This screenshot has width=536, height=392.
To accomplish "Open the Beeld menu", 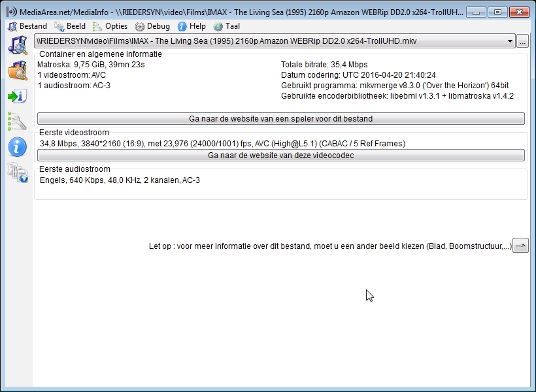I will point(70,26).
